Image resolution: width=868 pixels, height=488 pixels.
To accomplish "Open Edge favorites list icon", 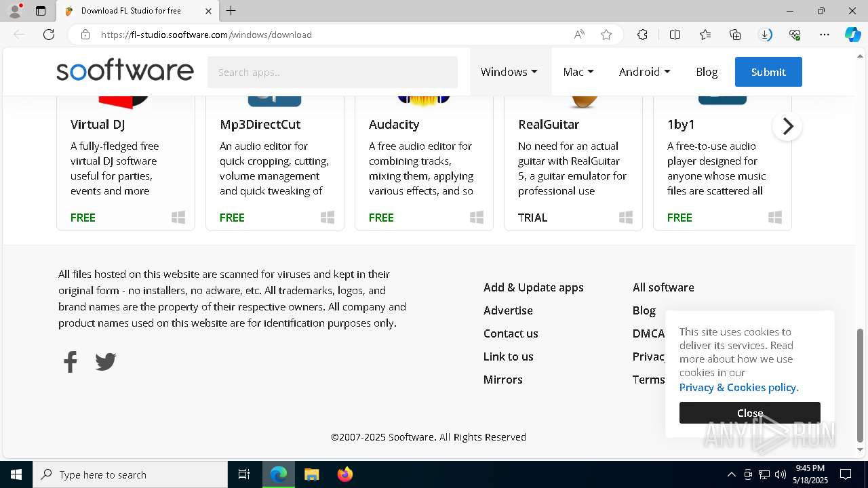I will (x=705, y=35).
